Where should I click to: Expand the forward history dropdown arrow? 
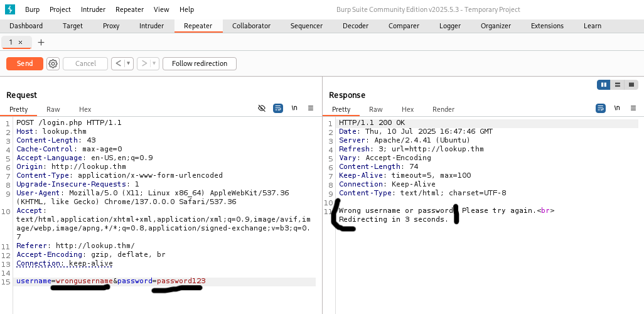click(154, 63)
